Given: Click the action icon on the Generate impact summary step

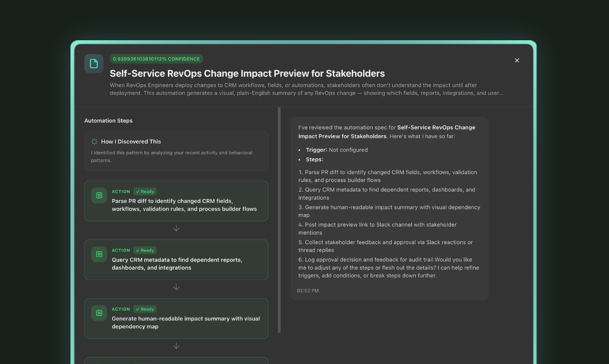Looking at the screenshot, I should [x=99, y=313].
